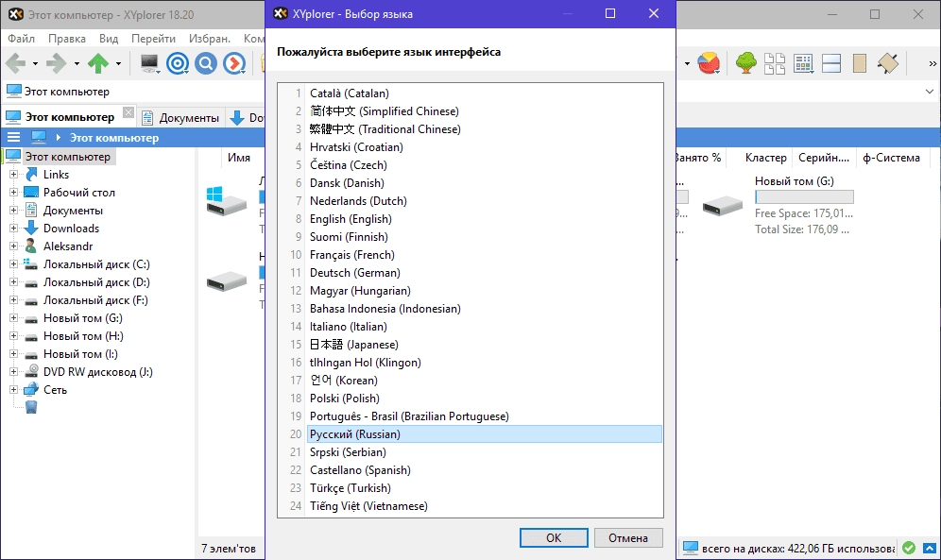Screen dimensions: 941x560
Task: Open the address bar dropdown chevron
Action: (x=929, y=92)
